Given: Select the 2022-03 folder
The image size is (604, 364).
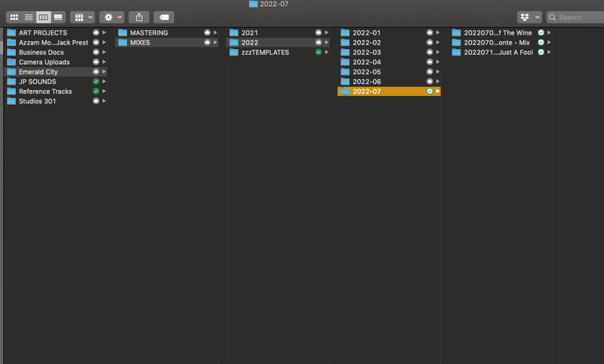Looking at the screenshot, I should 389,52.
